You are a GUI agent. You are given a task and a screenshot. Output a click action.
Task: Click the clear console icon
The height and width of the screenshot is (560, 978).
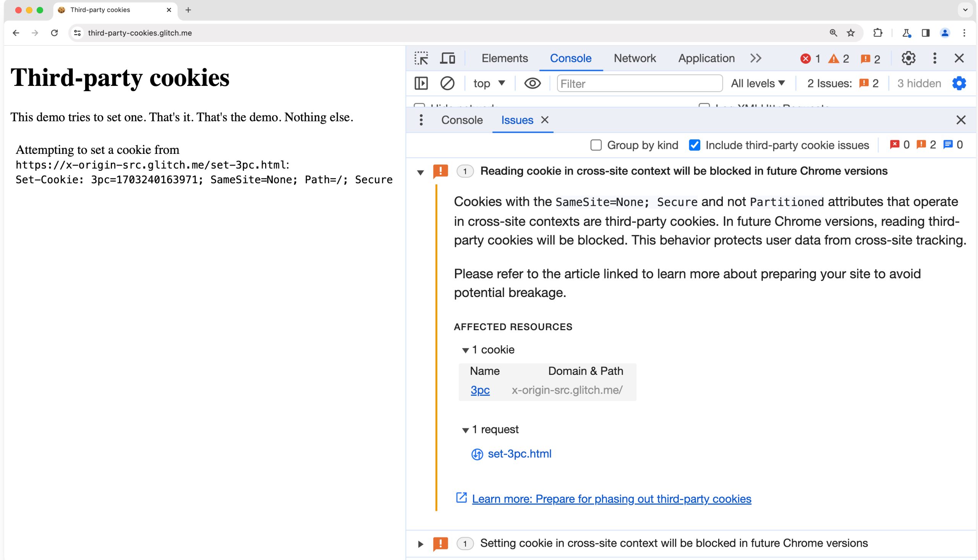coord(447,84)
